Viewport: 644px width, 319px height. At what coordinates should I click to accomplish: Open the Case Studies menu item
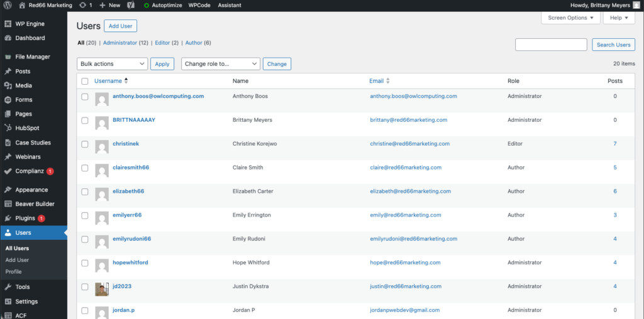pyautogui.click(x=33, y=143)
